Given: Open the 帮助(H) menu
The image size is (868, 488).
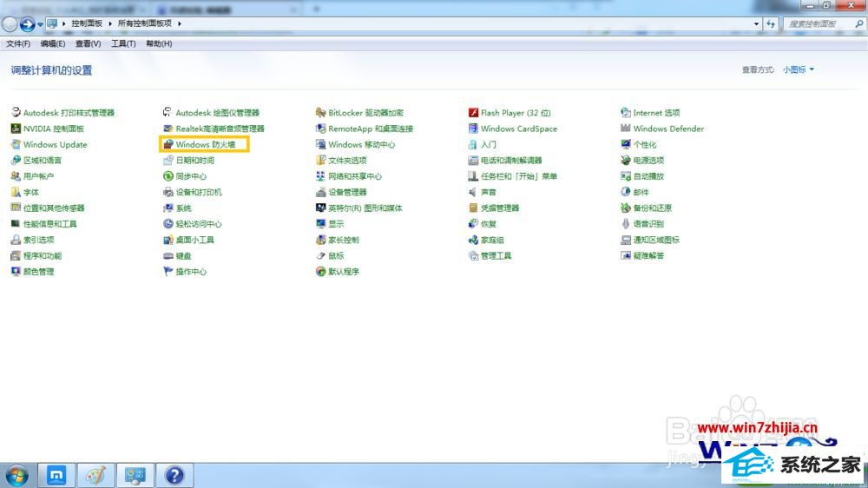Looking at the screenshot, I should point(159,43).
